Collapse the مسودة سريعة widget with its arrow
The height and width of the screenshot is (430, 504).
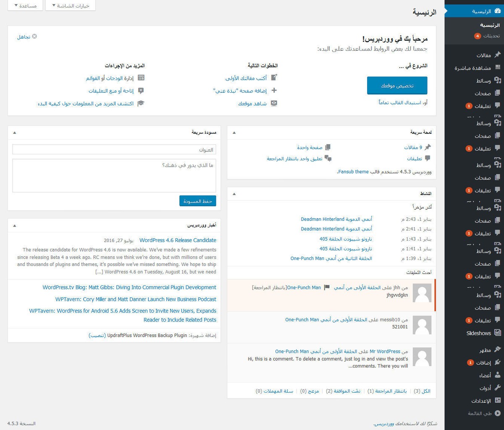coord(15,133)
